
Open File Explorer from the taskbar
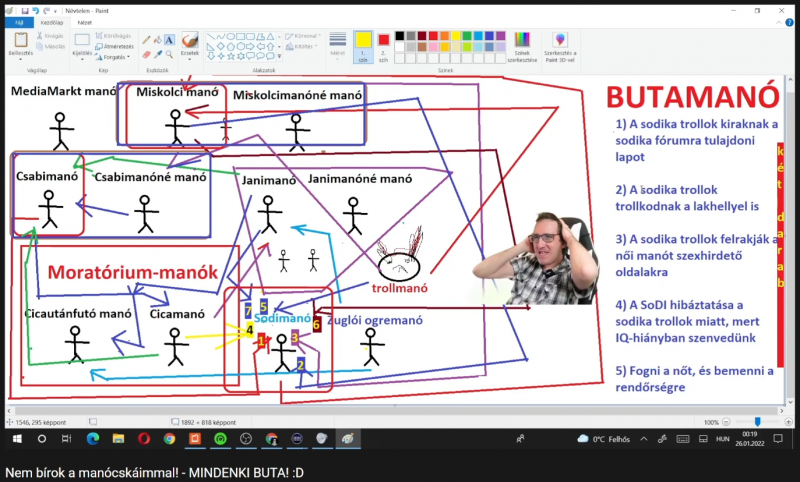click(118, 439)
